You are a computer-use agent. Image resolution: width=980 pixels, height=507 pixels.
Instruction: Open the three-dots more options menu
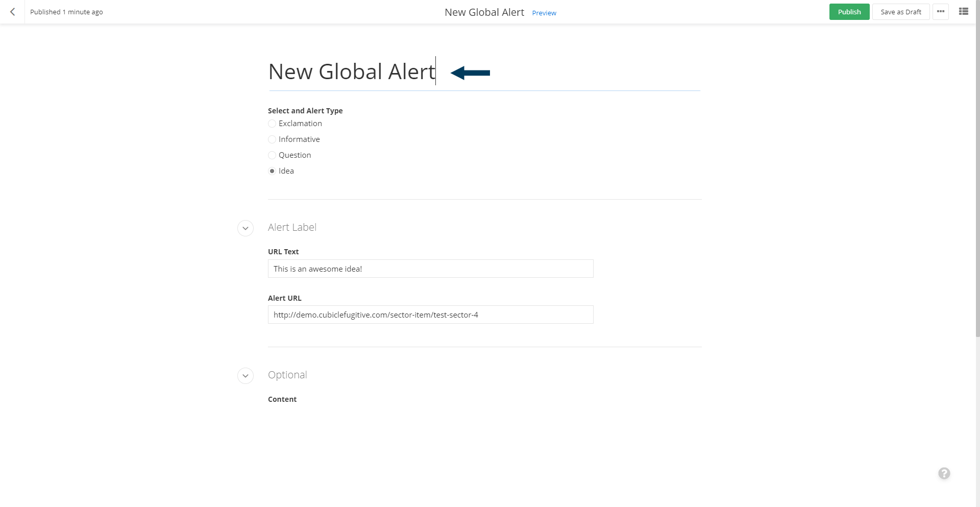click(x=940, y=12)
